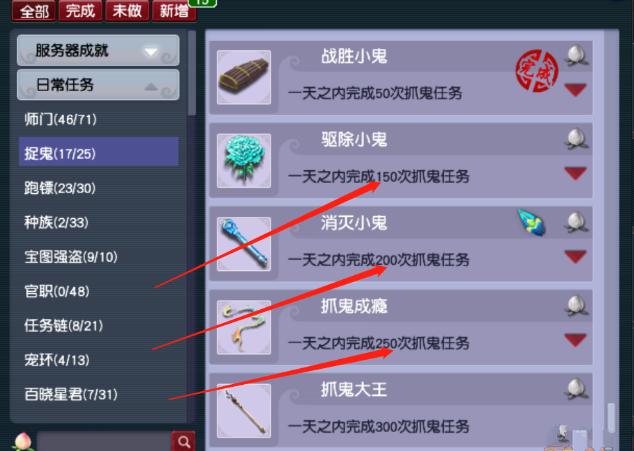Expand 驱除小鬼 achievement with red triangle
Image resolution: width=634 pixels, height=451 pixels.
575,173
